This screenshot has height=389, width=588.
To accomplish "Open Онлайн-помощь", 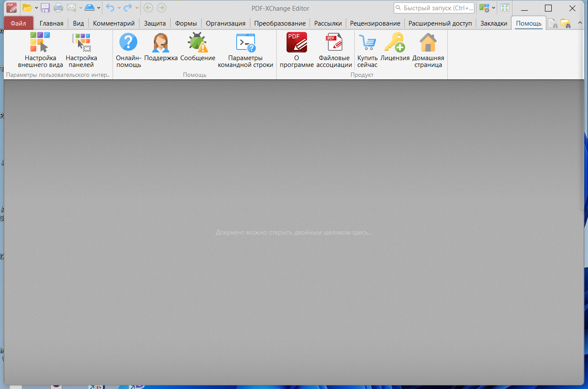I will (x=128, y=49).
